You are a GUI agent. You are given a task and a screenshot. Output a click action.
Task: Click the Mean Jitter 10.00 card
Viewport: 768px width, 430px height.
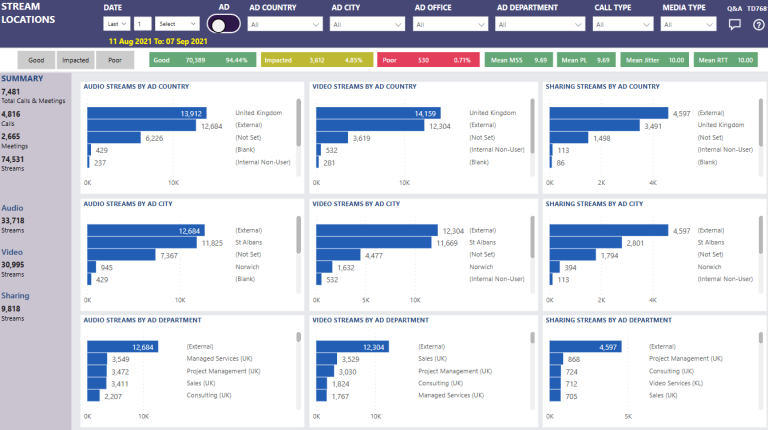pos(655,60)
